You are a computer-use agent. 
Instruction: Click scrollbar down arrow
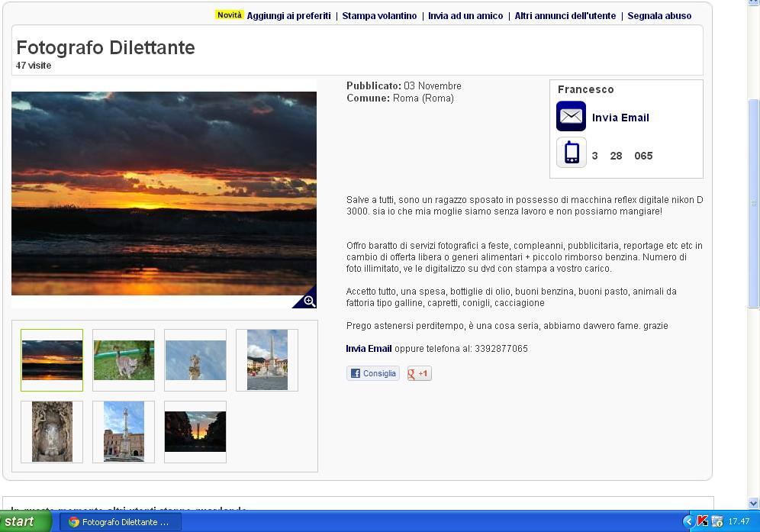pos(754,504)
